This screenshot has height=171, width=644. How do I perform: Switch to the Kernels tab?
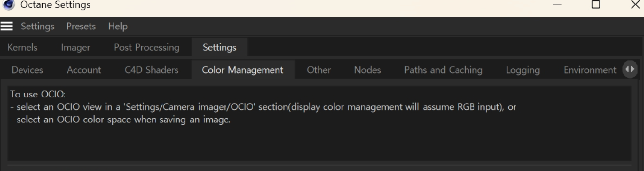[x=22, y=47]
